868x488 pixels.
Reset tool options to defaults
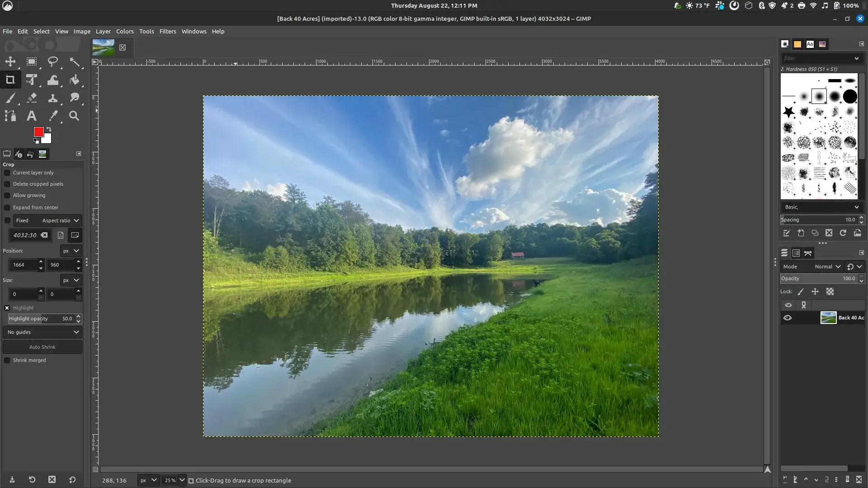pos(72,480)
